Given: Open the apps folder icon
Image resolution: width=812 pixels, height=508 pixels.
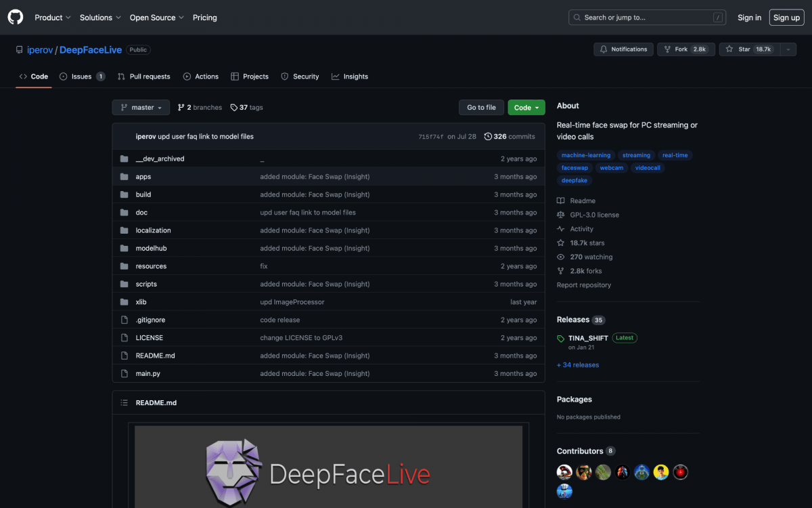Looking at the screenshot, I should pos(124,176).
